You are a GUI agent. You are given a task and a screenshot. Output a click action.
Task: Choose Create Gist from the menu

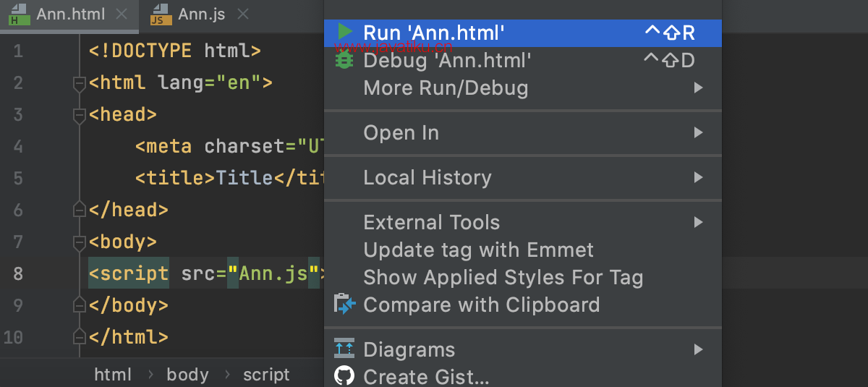click(522, 377)
